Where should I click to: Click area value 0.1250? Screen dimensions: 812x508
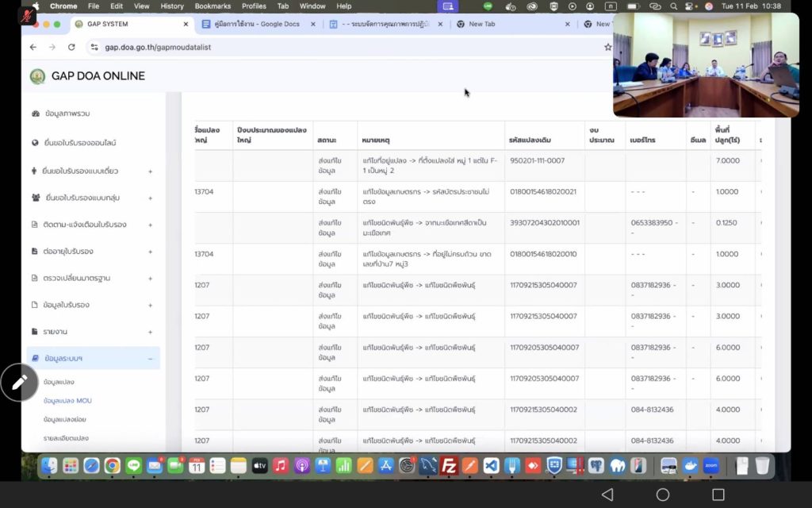click(726, 223)
